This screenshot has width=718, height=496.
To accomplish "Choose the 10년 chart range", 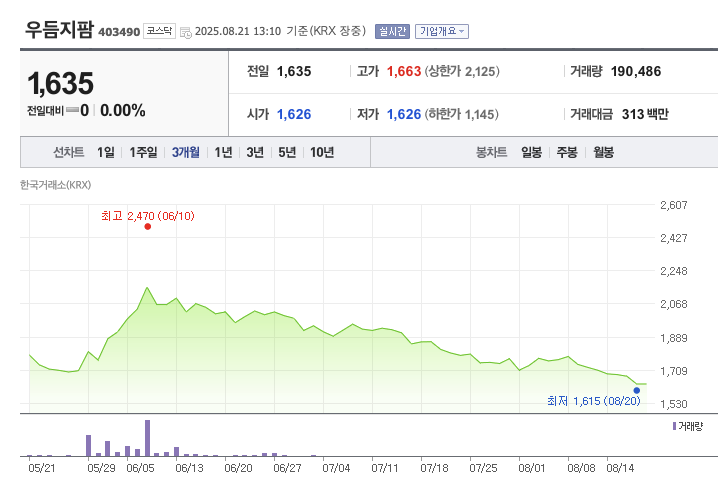I will (322, 152).
